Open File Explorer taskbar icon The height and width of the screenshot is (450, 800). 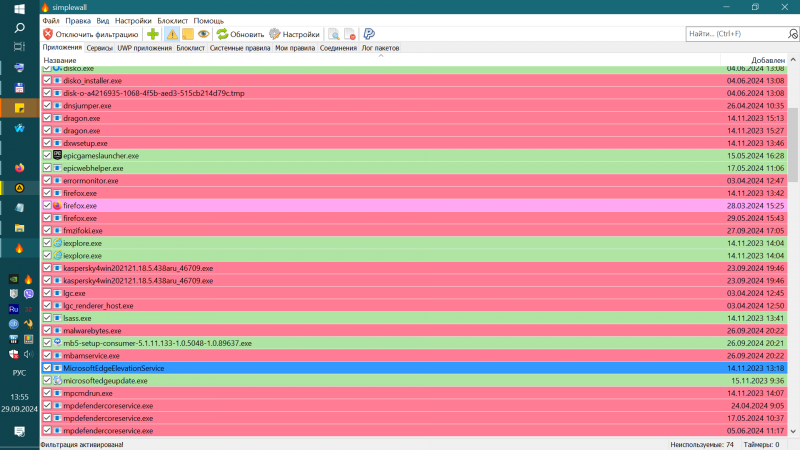[19, 228]
